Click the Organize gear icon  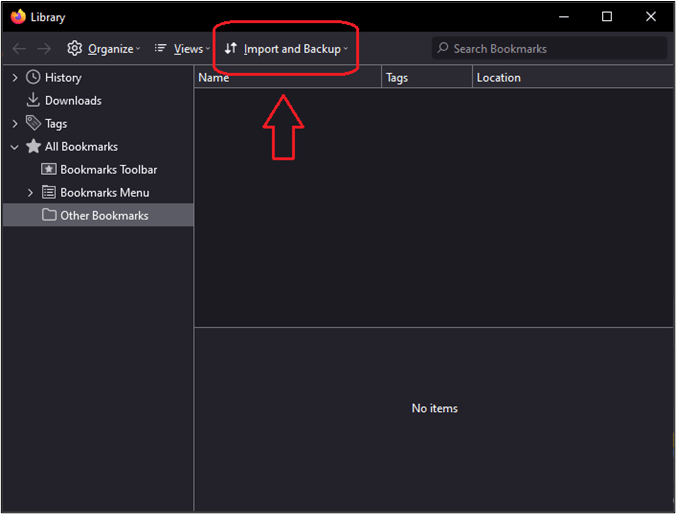pos(75,48)
